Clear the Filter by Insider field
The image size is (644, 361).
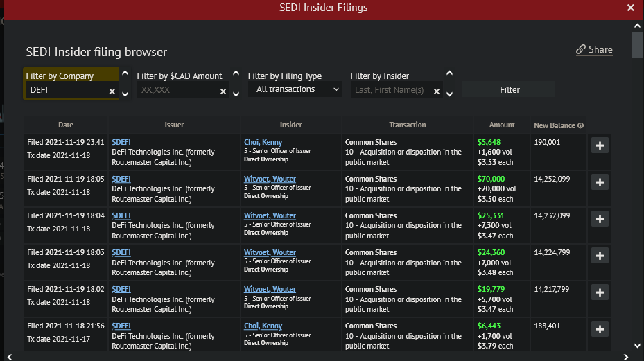coord(437,91)
